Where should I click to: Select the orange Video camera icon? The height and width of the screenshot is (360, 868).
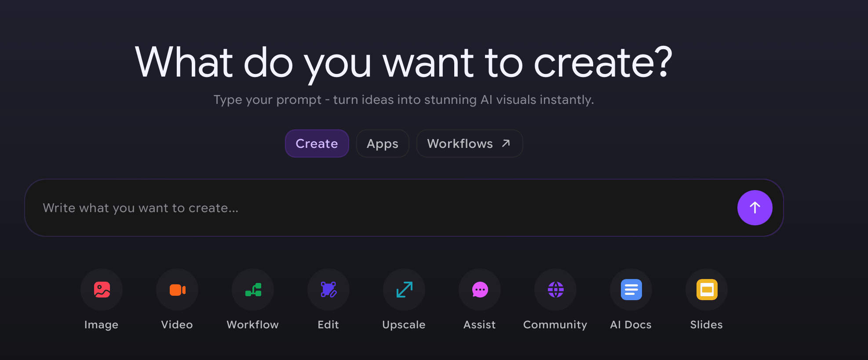(177, 290)
